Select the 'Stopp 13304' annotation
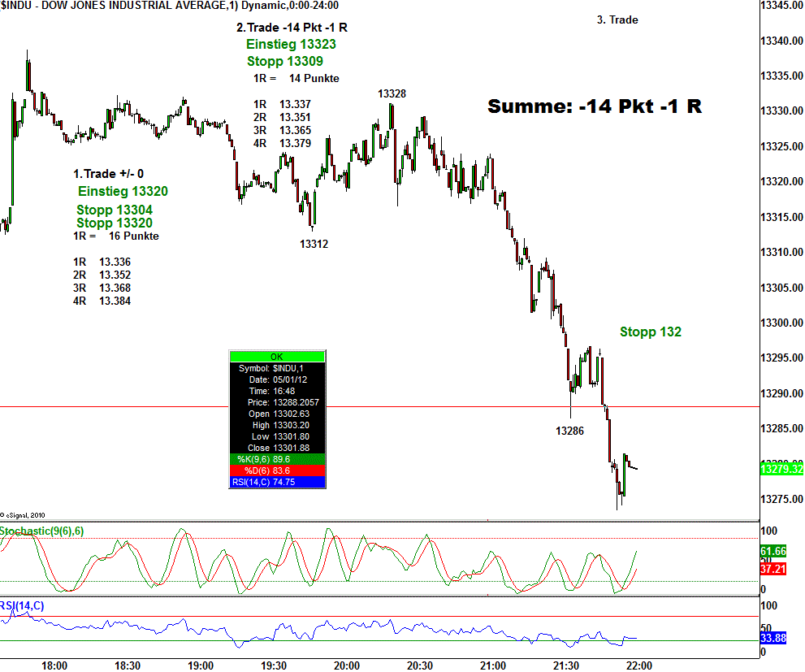Viewport: 805px width, 672px height. [115, 210]
